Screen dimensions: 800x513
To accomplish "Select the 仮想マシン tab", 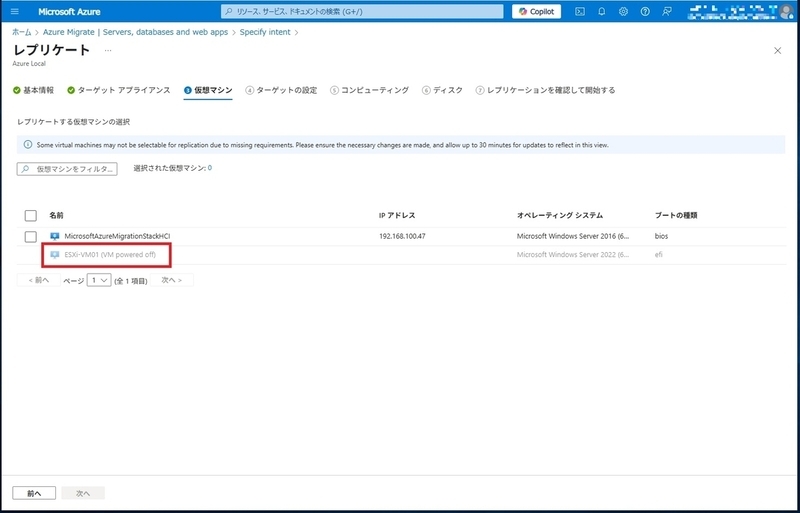I will coord(208,90).
